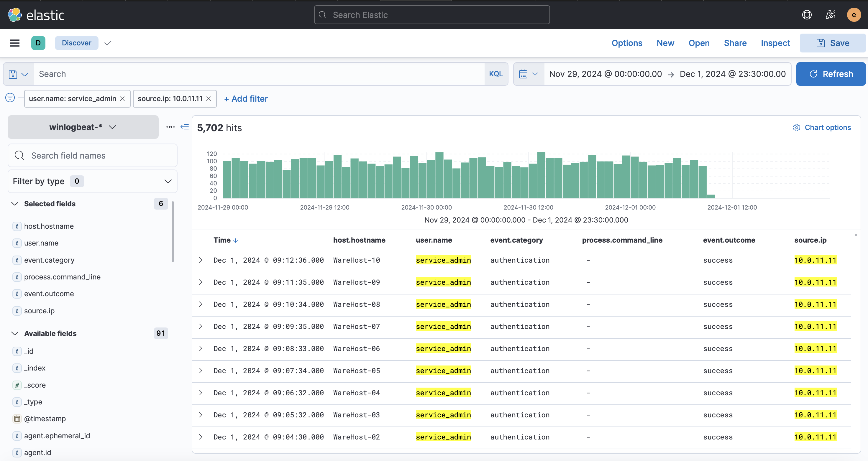Collapse the Selected fields section
Viewport: 868px width, 461px height.
(15, 204)
